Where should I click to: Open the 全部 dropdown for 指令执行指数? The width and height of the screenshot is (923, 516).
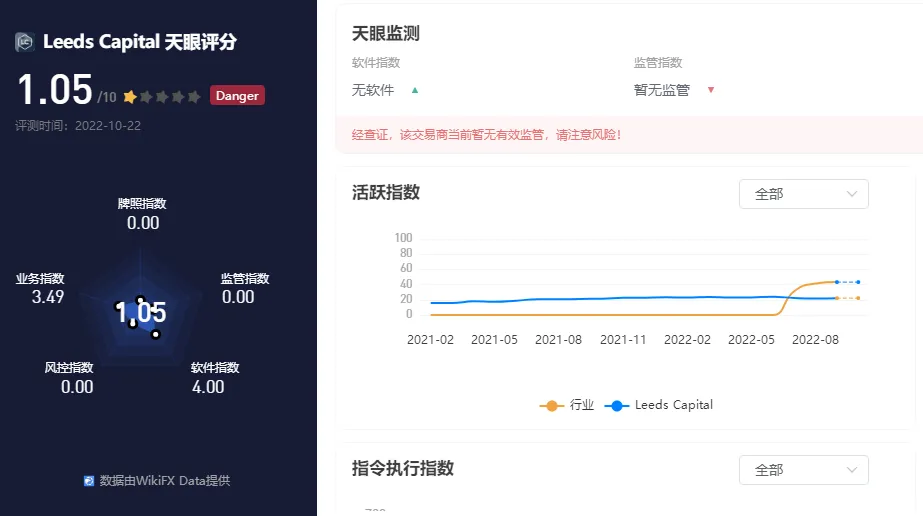804,470
